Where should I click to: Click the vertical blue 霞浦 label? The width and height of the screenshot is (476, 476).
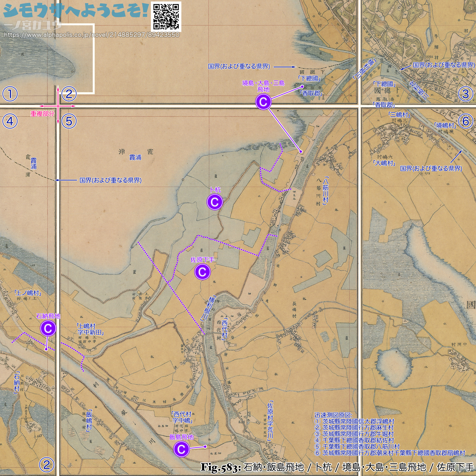point(33,164)
